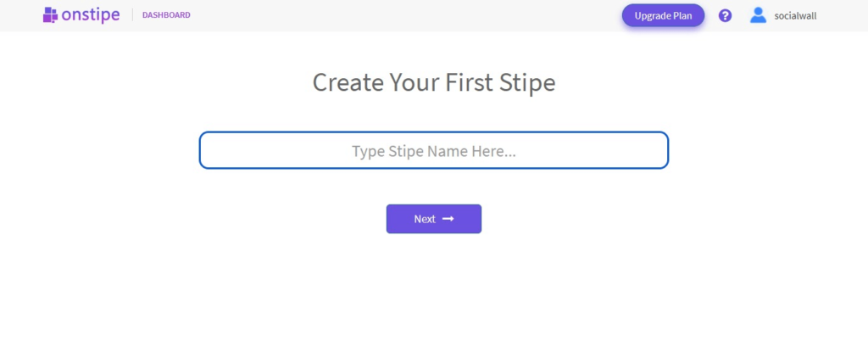Click the right end of Stipe name box
This screenshot has width=868, height=364.
point(661,150)
